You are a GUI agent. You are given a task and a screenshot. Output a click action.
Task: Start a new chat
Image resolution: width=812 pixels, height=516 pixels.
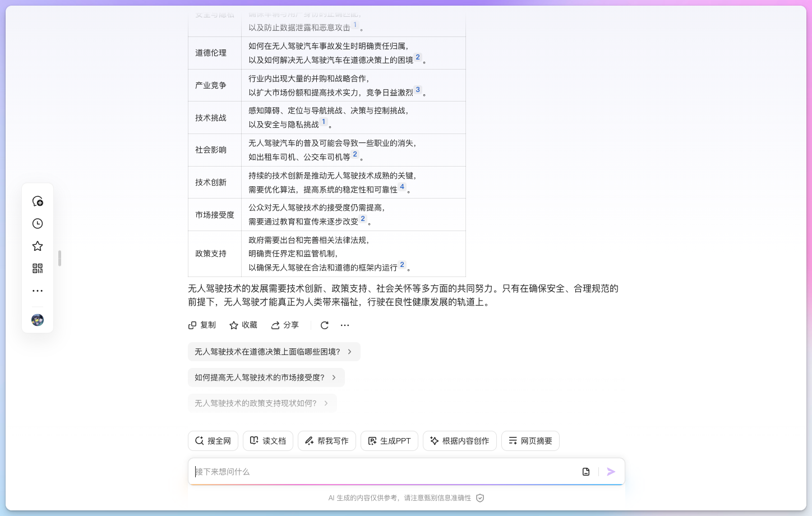pos(38,201)
